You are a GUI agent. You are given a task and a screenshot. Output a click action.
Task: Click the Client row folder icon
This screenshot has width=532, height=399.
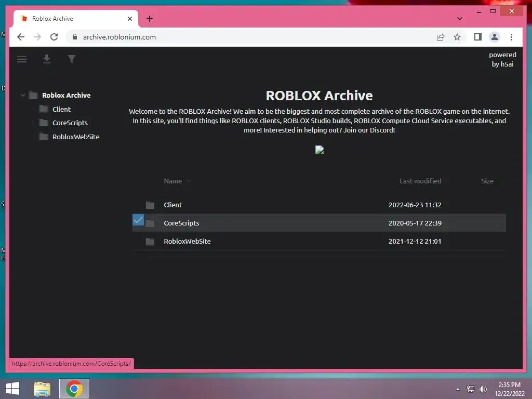click(x=150, y=205)
